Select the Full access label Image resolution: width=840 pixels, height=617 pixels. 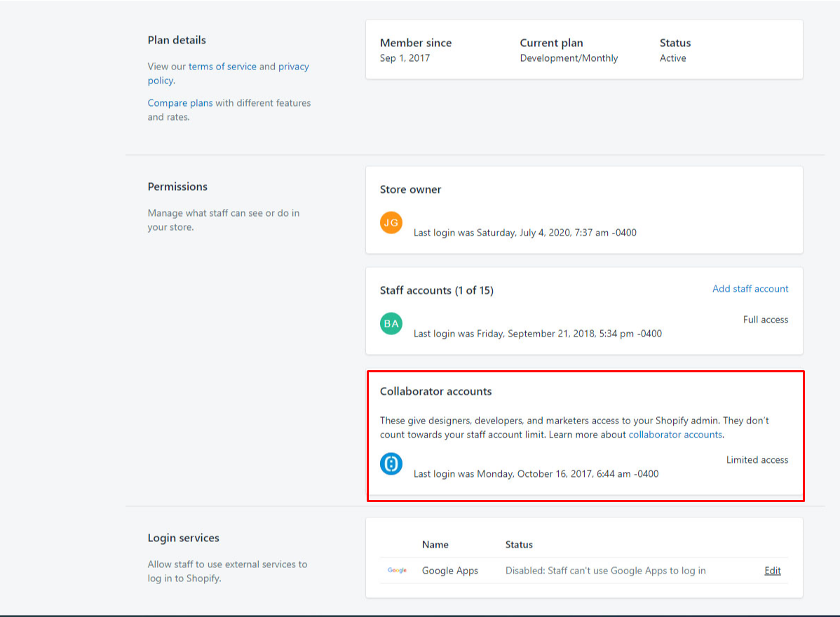point(766,320)
